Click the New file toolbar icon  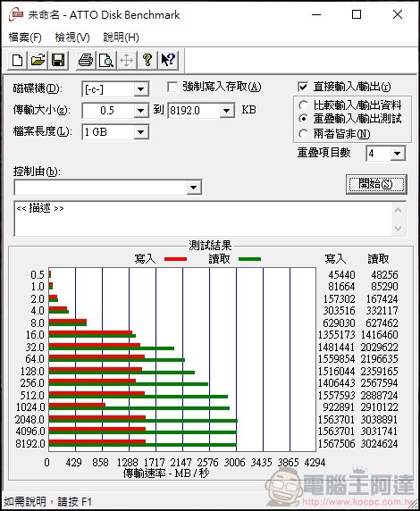tap(17, 60)
